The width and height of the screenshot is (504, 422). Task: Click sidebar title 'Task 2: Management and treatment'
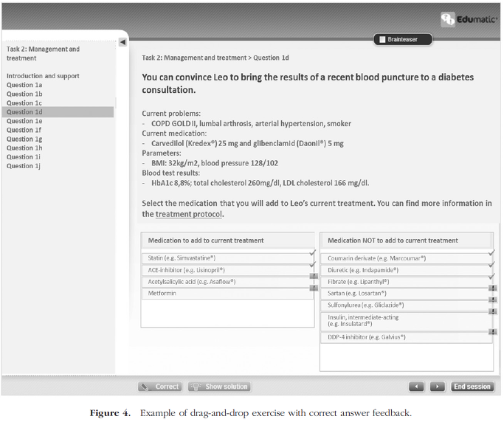[x=43, y=53]
